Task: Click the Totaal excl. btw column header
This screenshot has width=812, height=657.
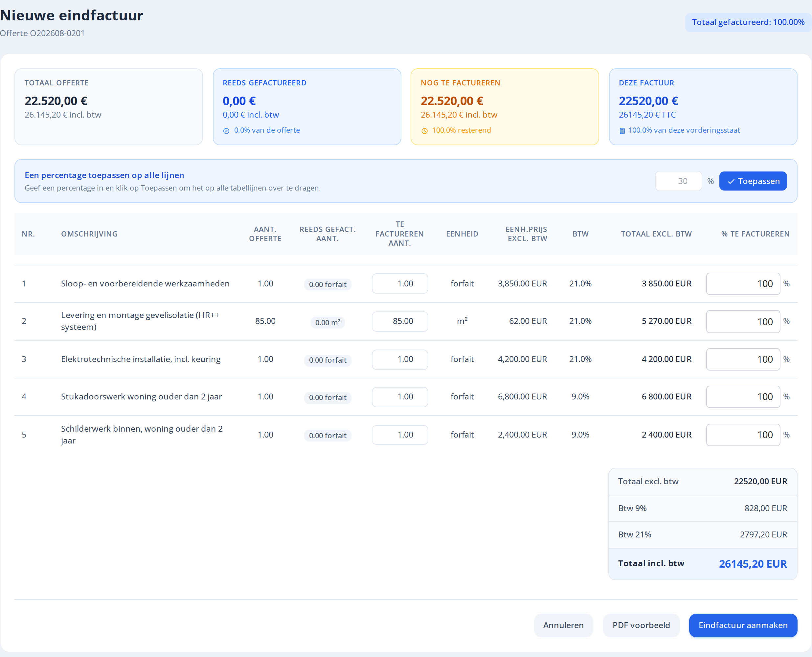Action: pos(656,234)
